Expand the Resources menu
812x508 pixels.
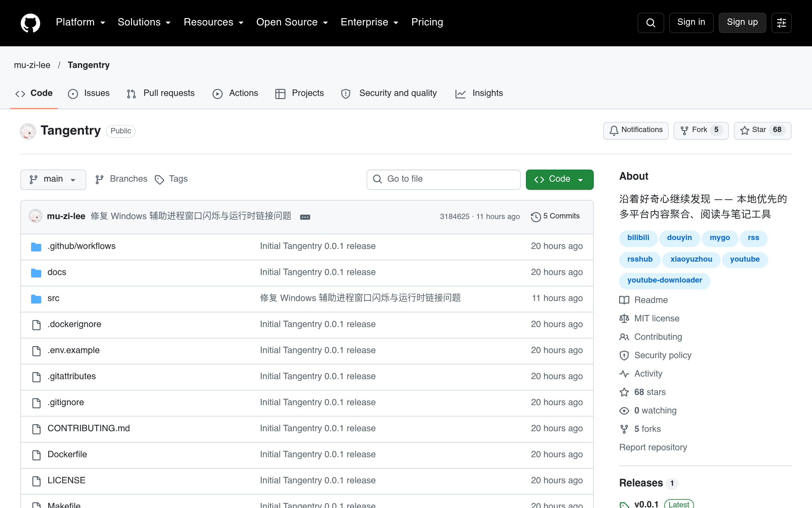tap(213, 22)
